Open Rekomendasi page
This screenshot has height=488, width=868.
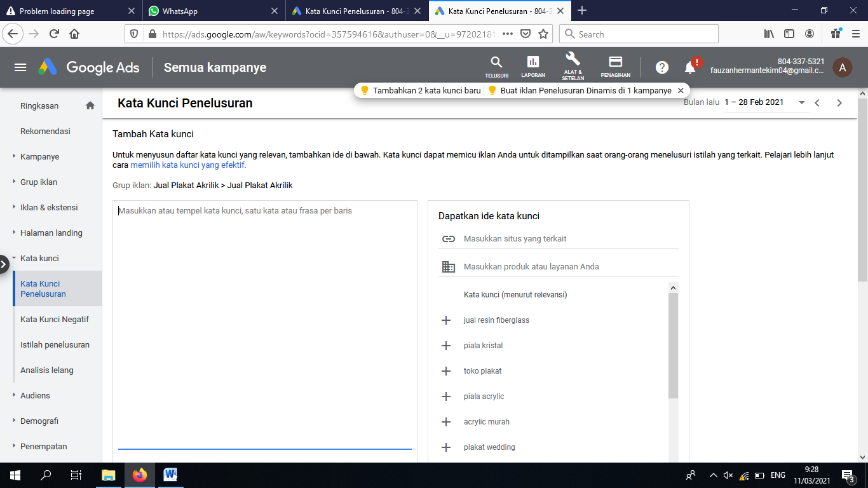point(45,131)
